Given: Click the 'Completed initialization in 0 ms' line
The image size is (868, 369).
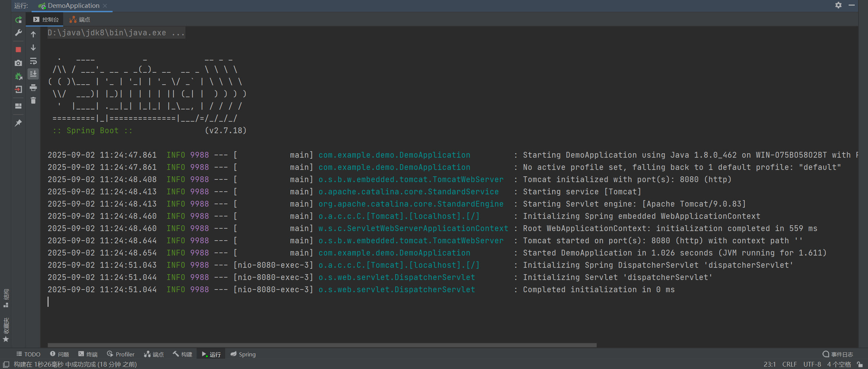Looking at the screenshot, I should 599,289.
